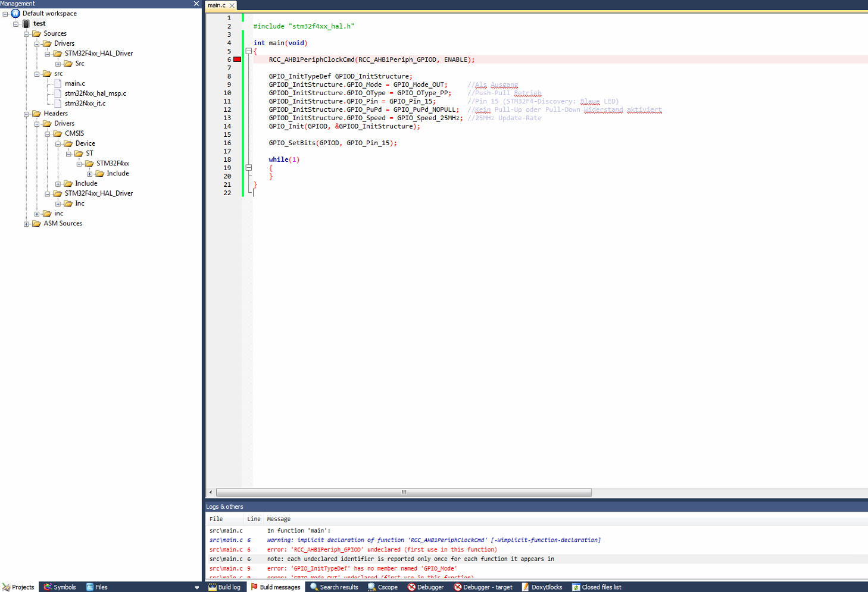Open the DoxyBlocks tab
Screen dimensions: 868x592
542,587
